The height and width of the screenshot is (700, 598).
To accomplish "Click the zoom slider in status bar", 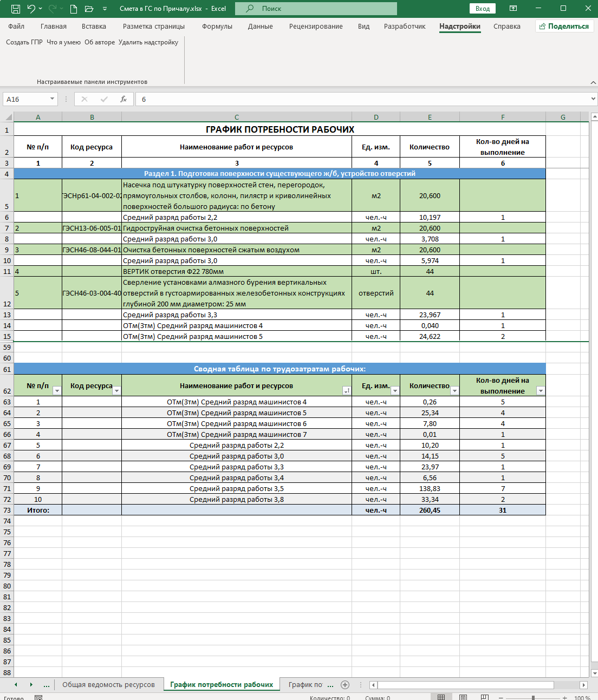I will coord(533,697).
